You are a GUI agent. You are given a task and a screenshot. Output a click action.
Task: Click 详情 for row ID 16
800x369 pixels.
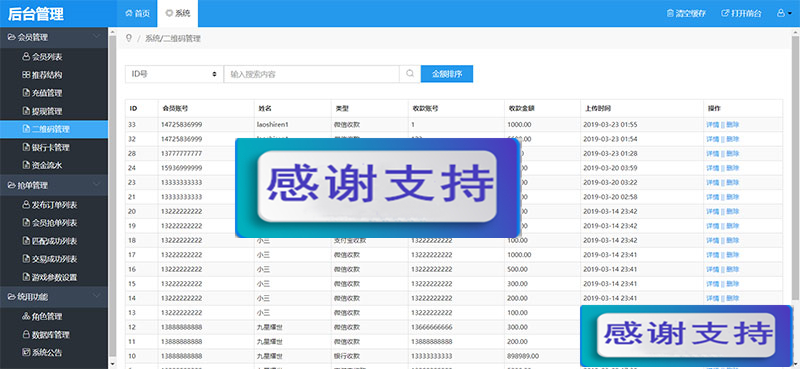point(712,269)
